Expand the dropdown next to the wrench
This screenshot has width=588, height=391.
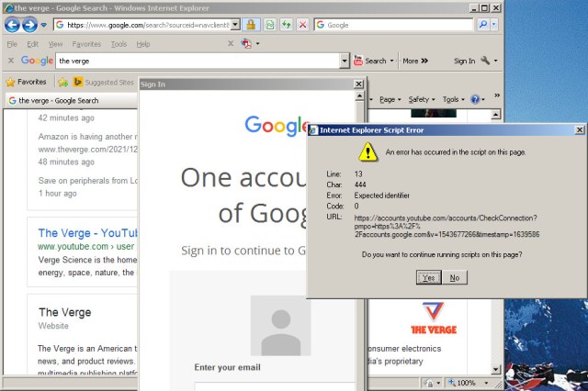coord(495,61)
